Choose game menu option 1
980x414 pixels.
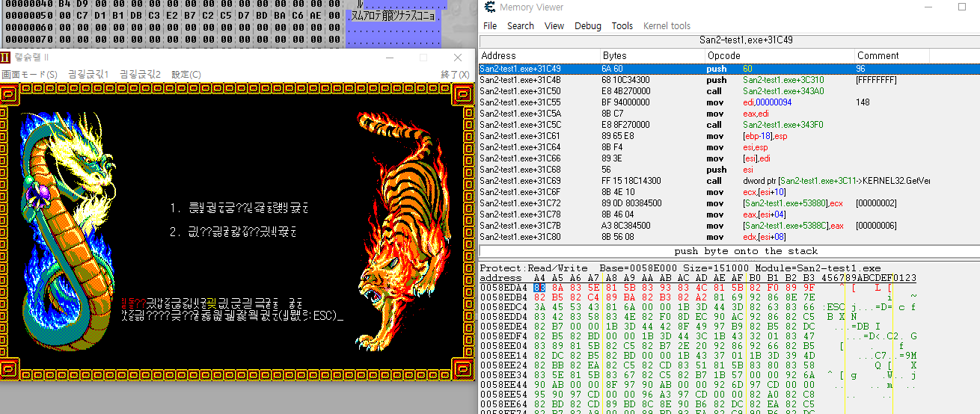(238, 208)
